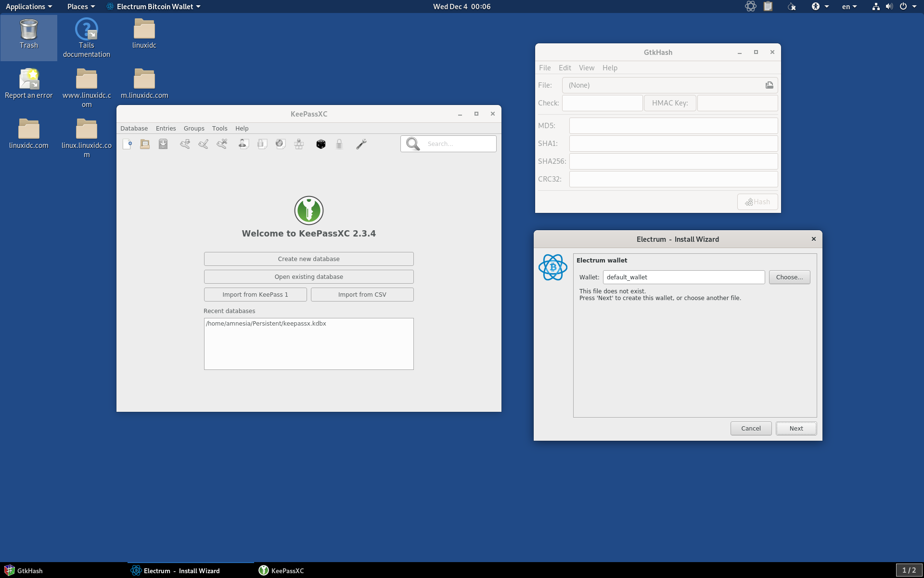Click Next in Electrum Install Wizard
The image size is (924, 578).
(x=796, y=429)
